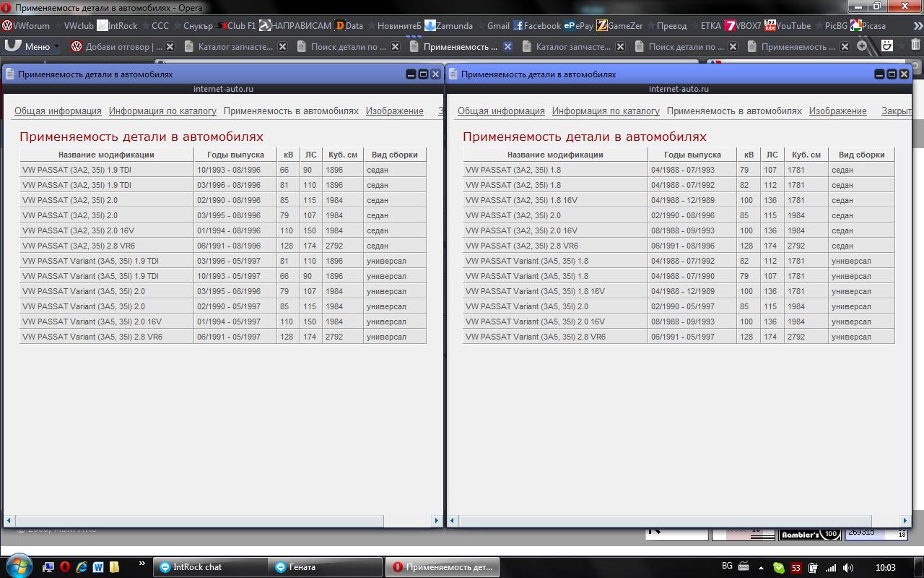The image size is (924, 578).
Task: Click the row dated 04/1988 - 07/1990
Action: [679, 276]
